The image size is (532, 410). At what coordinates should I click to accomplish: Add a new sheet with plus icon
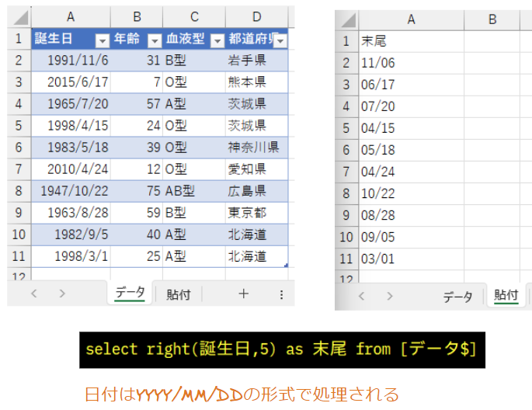point(243,294)
